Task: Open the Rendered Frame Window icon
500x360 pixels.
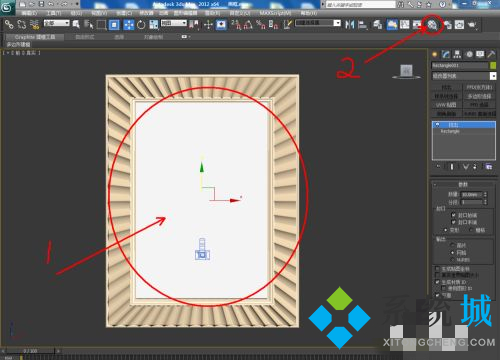Action: tap(460, 25)
